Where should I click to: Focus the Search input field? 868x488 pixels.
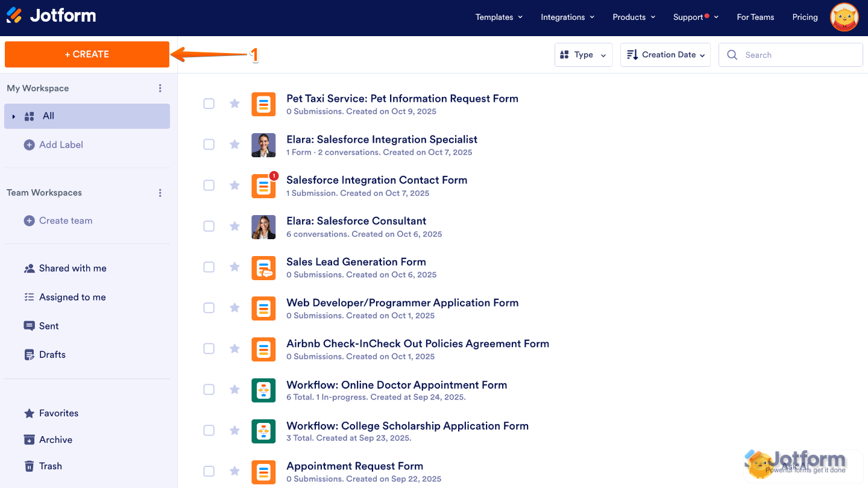point(791,55)
